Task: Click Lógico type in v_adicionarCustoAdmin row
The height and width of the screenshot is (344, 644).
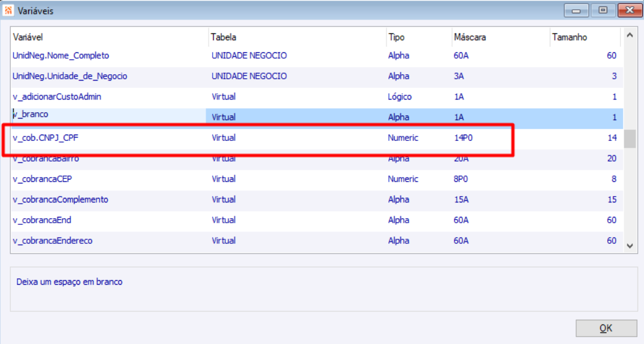Action: (x=400, y=97)
